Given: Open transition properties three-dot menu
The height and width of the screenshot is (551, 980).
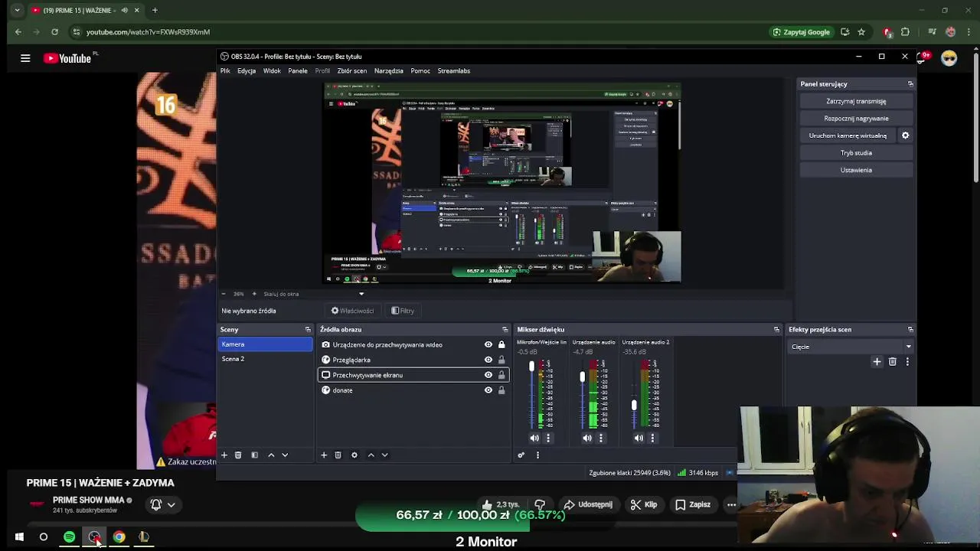Looking at the screenshot, I should tap(907, 361).
